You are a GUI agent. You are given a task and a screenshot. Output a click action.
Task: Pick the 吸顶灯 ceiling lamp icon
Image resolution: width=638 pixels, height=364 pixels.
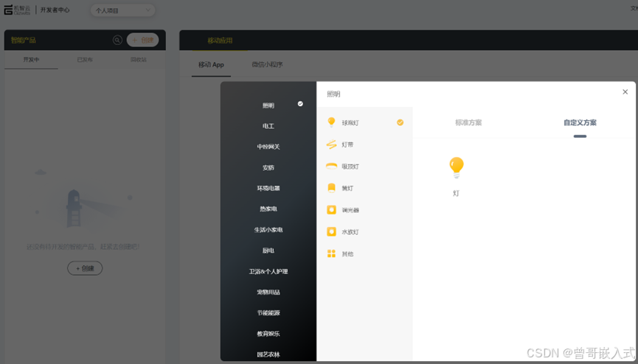click(332, 166)
